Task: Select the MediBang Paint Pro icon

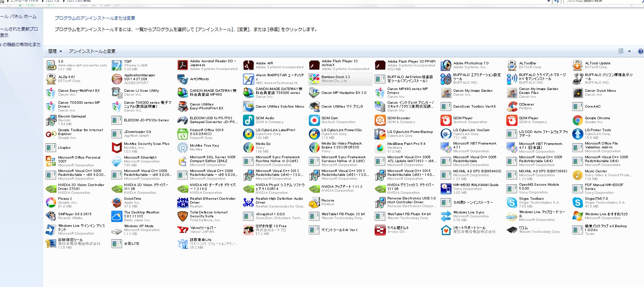Action: (380, 148)
